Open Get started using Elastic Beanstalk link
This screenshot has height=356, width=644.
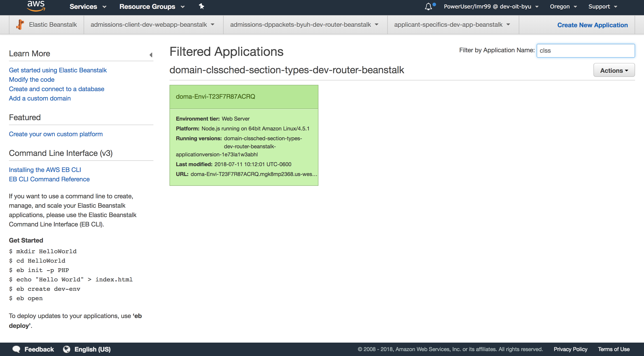(x=58, y=70)
